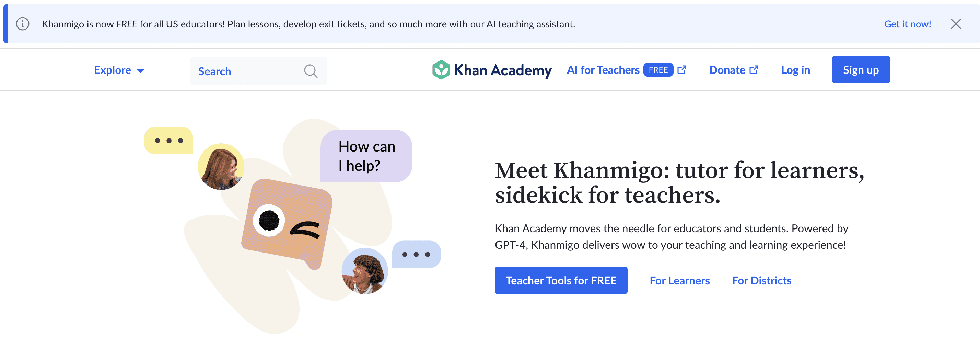Click Teacher Tools for FREE
The height and width of the screenshot is (358, 980).
click(561, 280)
